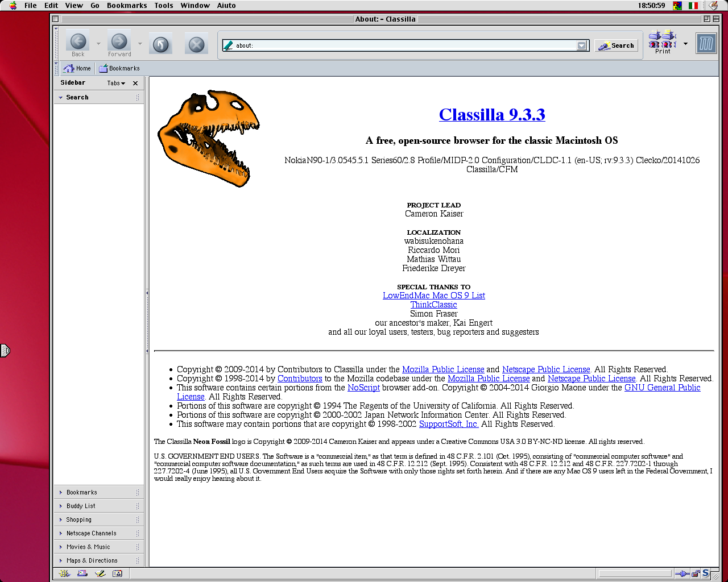
Task: Open Address Book from the status bar icons
Action: click(117, 573)
